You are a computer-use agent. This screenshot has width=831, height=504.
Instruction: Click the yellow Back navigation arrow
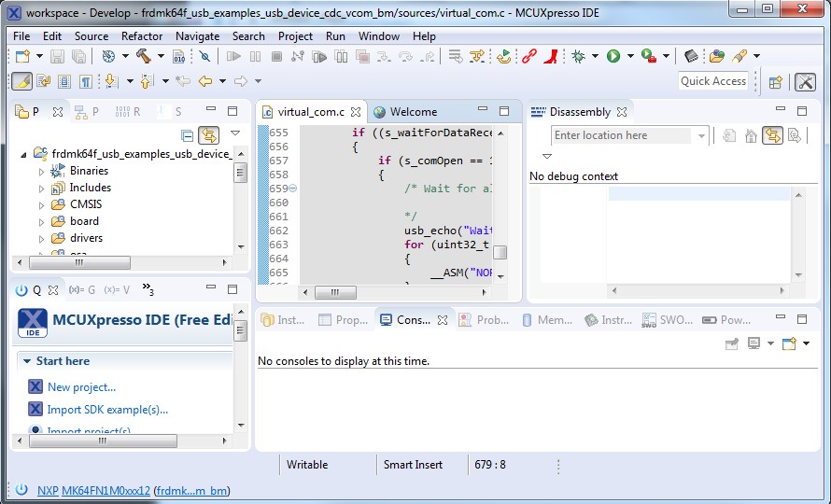click(205, 81)
